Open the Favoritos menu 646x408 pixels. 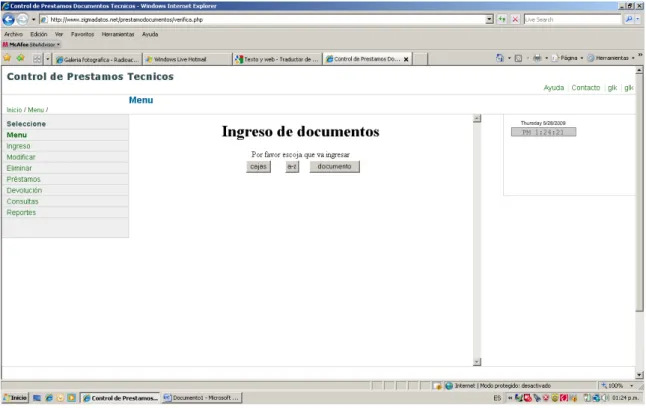[x=82, y=34]
